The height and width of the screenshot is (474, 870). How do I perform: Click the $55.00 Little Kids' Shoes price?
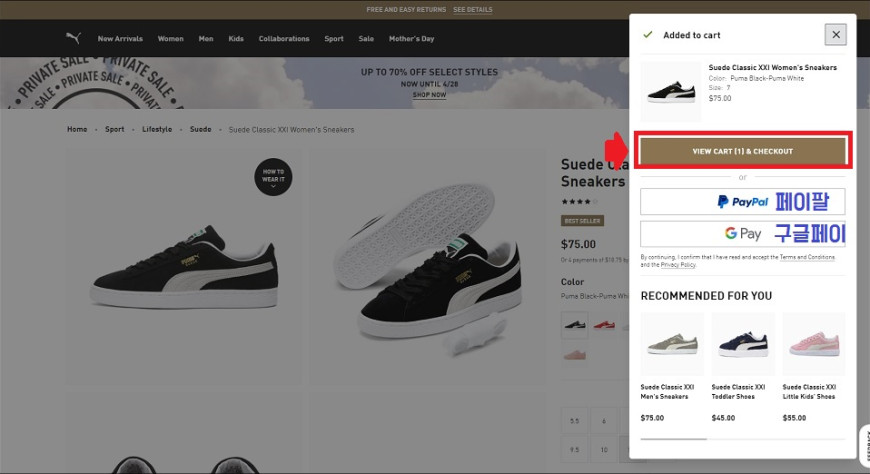tap(795, 418)
